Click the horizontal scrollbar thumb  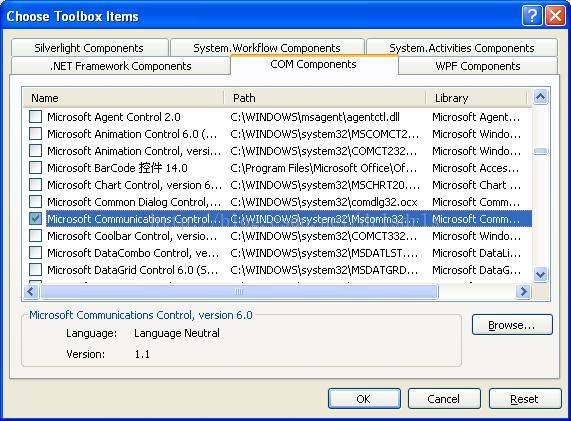239,291
